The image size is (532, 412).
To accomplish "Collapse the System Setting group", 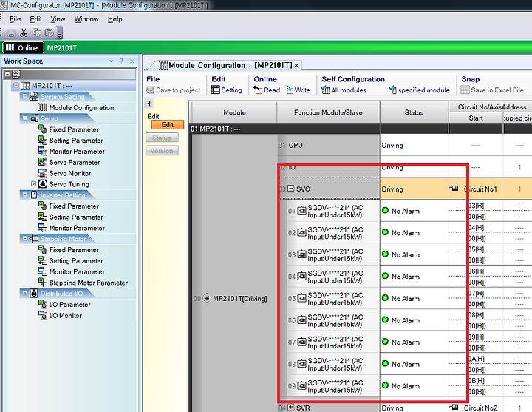I will click(24, 96).
